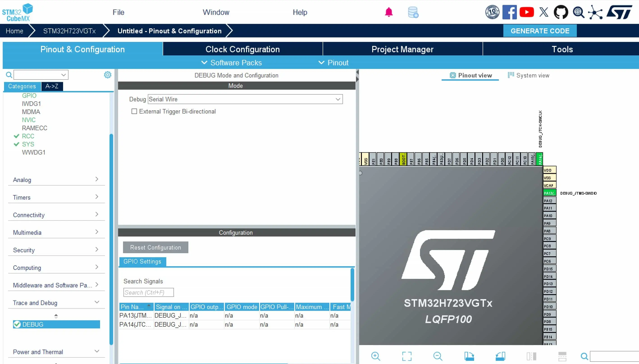Fit the chip to the view area
Viewport: 639px width, 364px height.
click(407, 356)
